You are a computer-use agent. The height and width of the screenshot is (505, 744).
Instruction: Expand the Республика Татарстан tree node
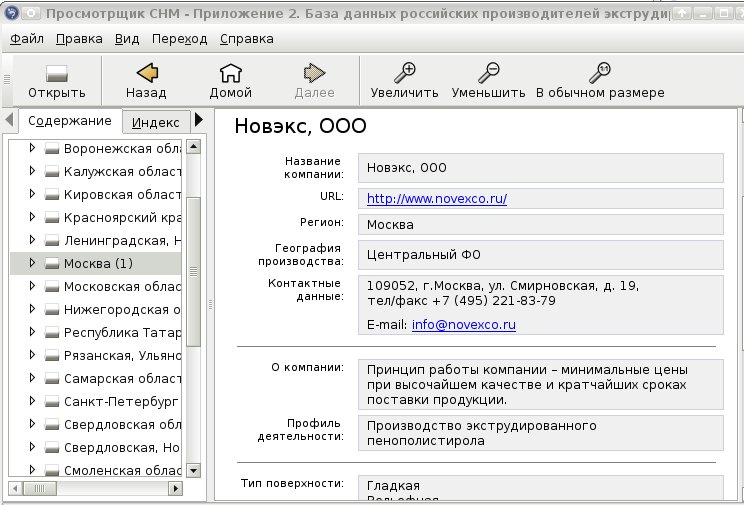pos(32,332)
